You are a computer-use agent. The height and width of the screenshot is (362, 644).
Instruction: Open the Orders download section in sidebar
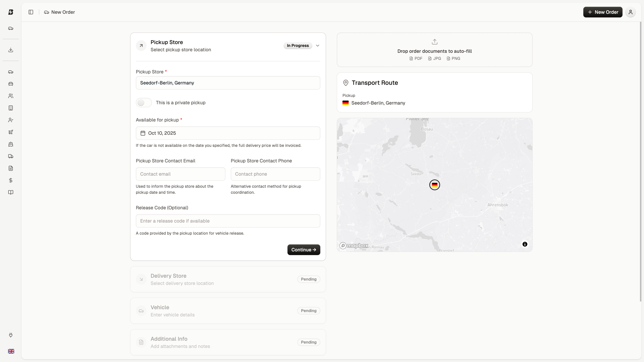click(x=11, y=50)
